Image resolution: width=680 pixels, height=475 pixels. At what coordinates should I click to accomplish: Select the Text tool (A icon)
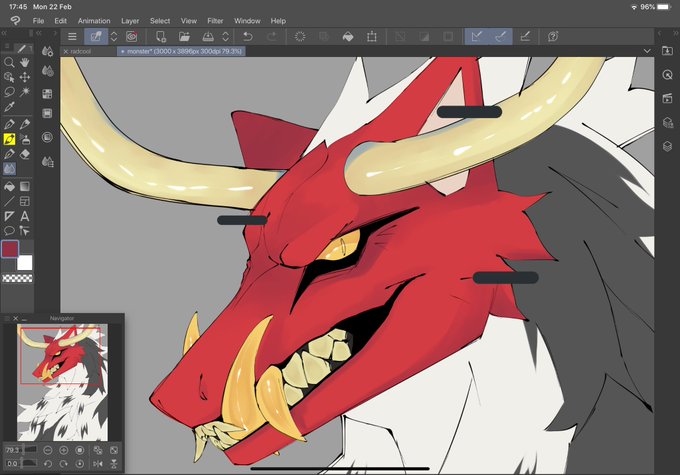(x=25, y=216)
